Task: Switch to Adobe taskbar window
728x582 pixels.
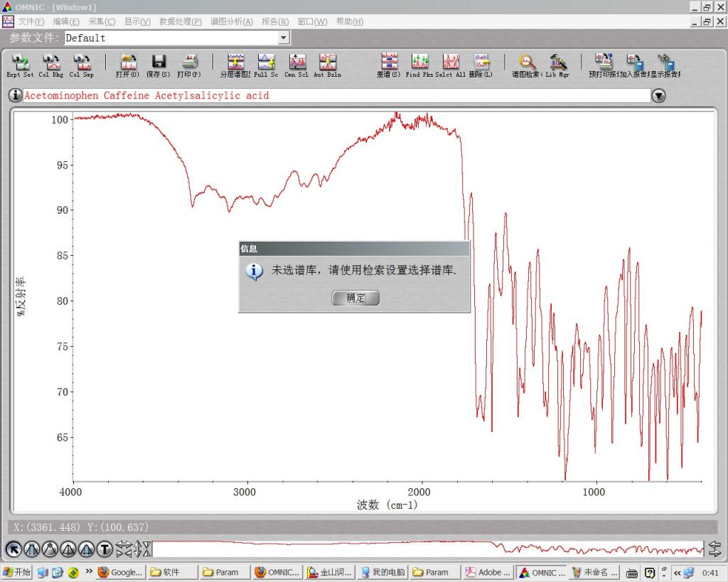Action: tap(488, 572)
